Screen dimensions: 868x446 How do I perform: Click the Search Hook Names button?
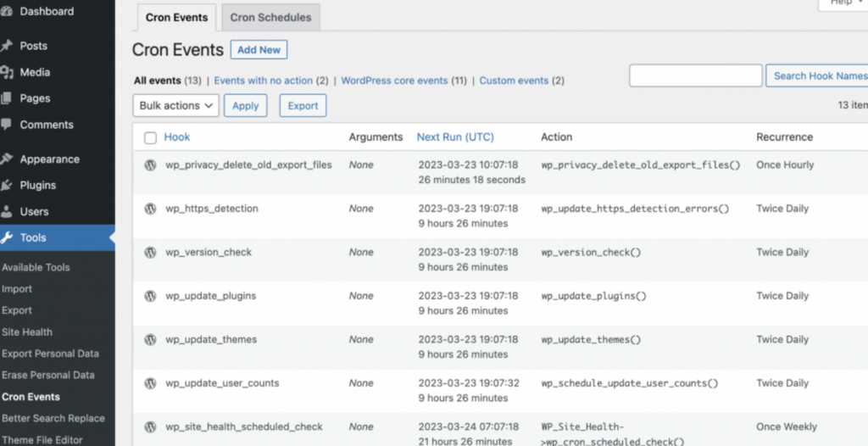tap(817, 75)
